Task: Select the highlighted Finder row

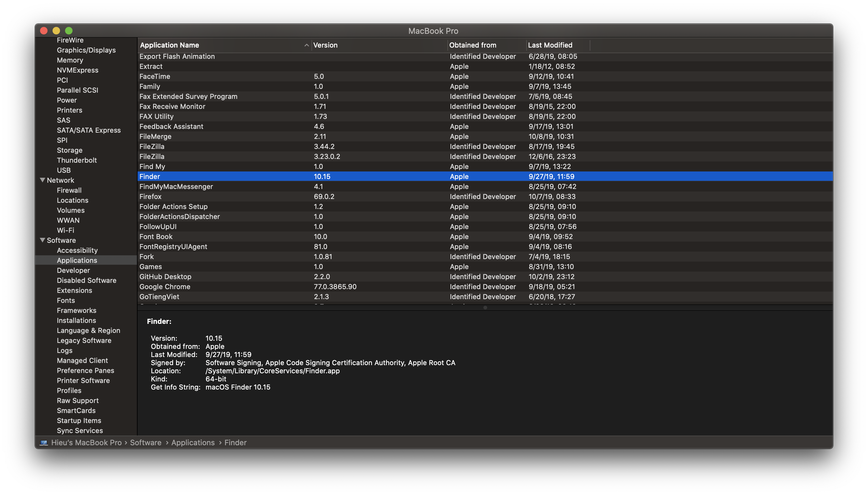Action: click(x=485, y=176)
